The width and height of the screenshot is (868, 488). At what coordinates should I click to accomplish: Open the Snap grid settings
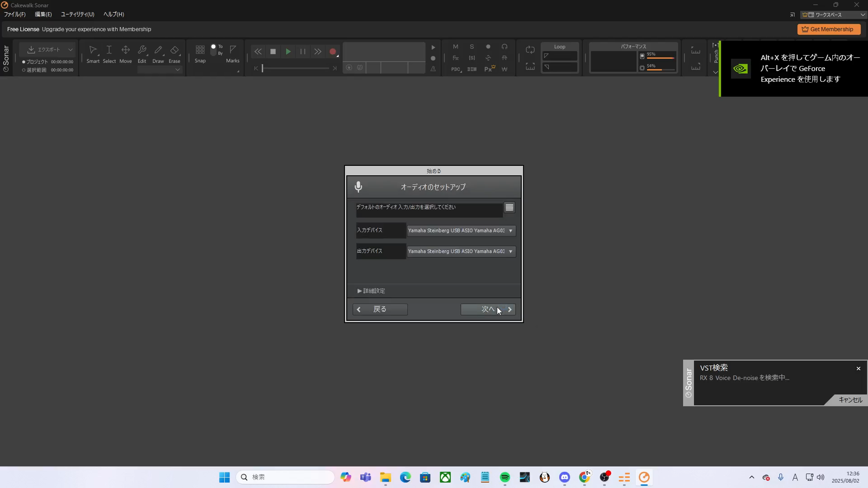[200, 54]
